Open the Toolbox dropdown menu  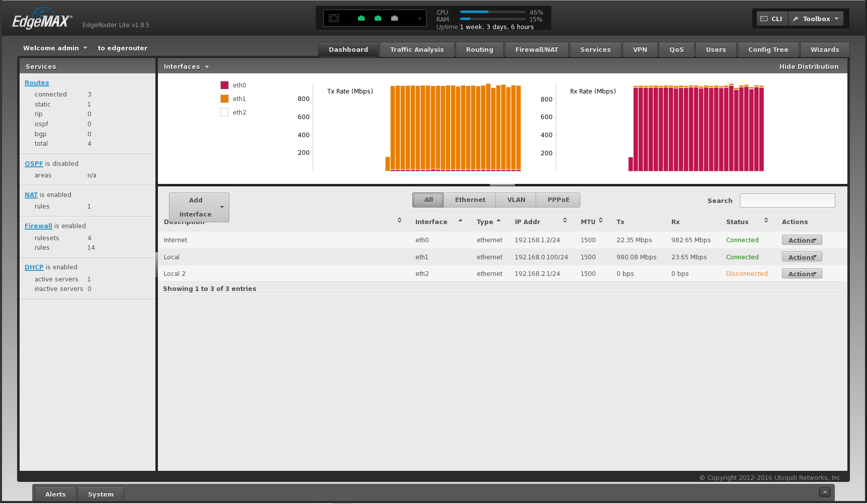click(x=816, y=19)
